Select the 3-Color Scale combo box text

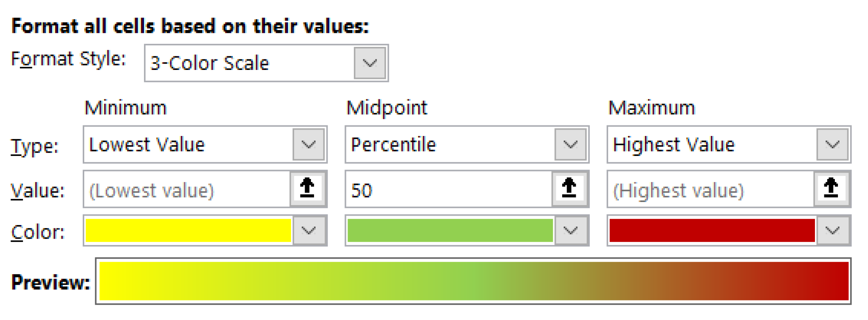249,63
